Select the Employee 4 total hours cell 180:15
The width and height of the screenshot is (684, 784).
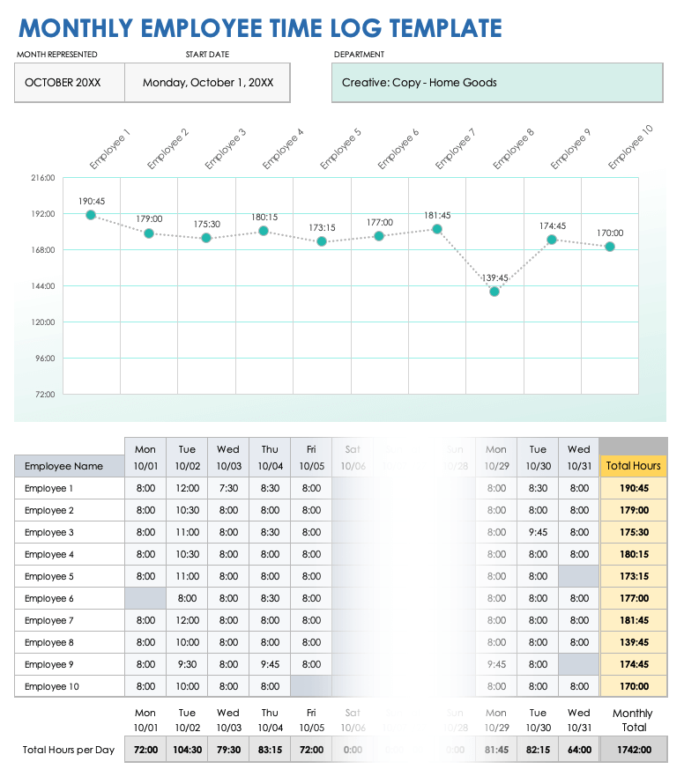click(632, 554)
